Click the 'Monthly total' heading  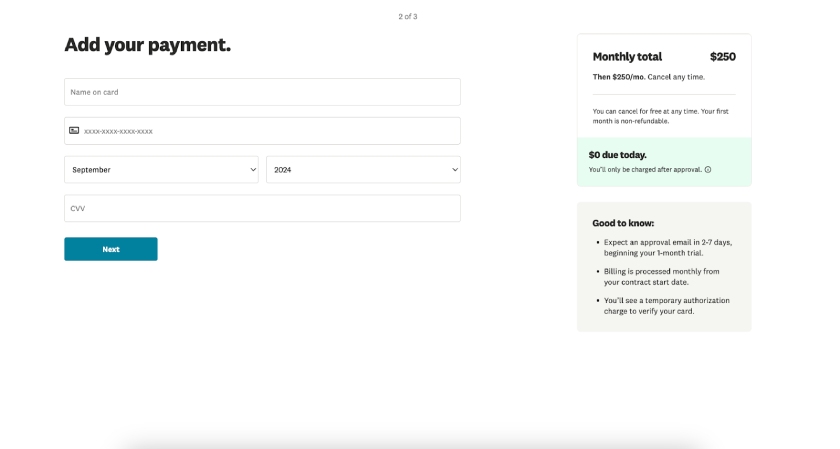(x=627, y=57)
